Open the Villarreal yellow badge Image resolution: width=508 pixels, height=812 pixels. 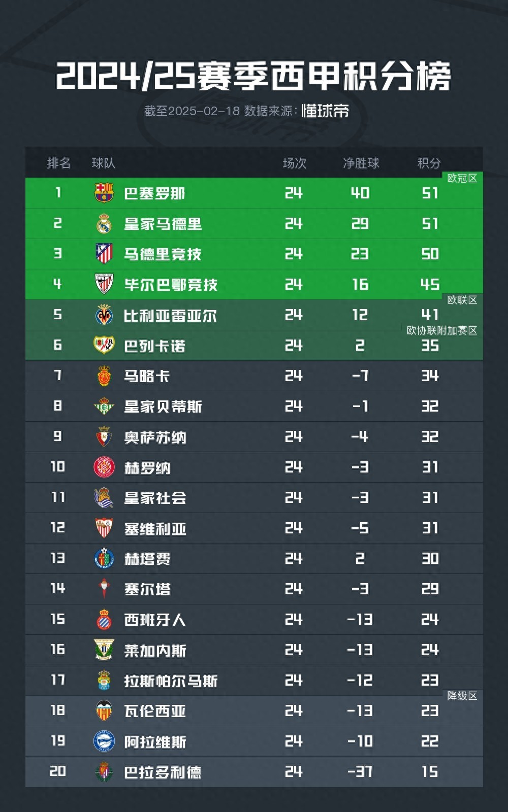point(104,315)
